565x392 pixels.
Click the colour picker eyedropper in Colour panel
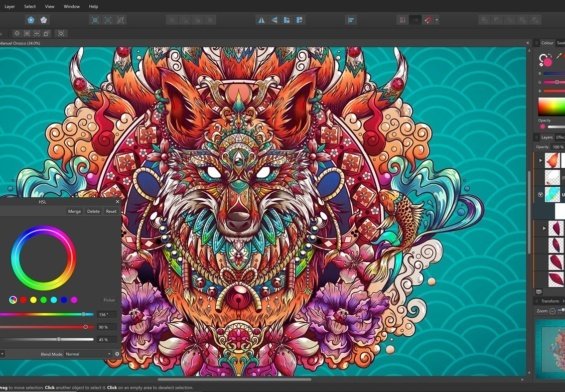[x=560, y=56]
